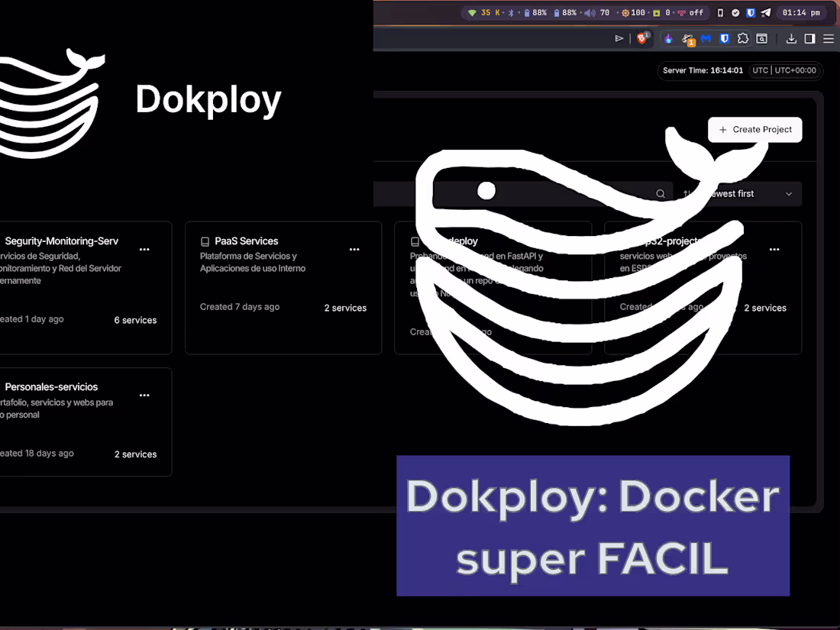840x630 pixels.
Task: Open the Personales-servicios project title
Action: [x=51, y=387]
